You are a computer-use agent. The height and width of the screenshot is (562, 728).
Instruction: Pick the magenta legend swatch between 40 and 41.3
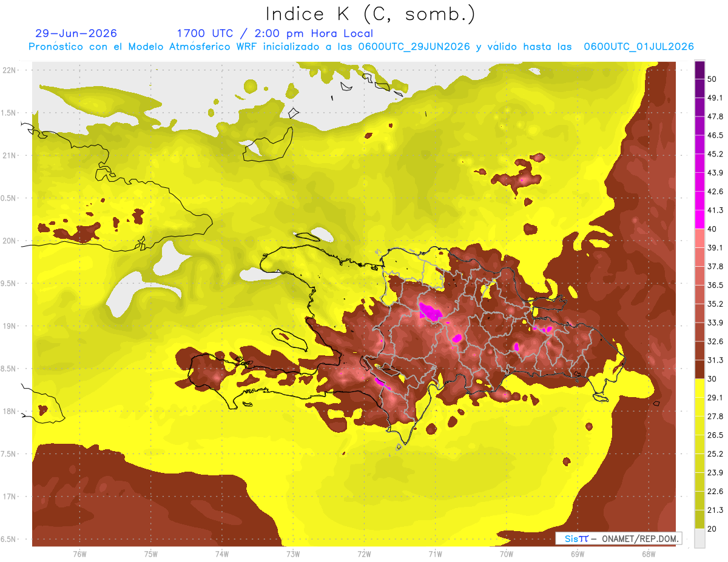click(699, 219)
